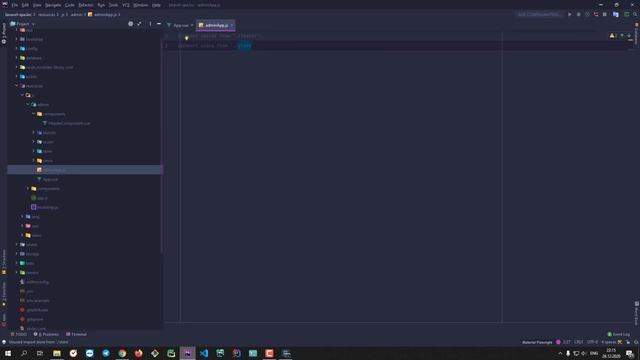
Task: Open the Refactor menu
Action: (x=86, y=5)
